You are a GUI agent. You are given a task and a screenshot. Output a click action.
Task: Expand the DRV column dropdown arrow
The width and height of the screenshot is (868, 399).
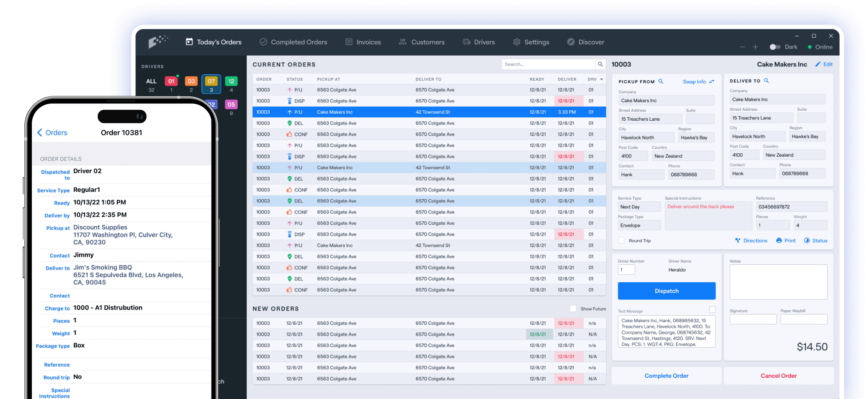(x=601, y=79)
